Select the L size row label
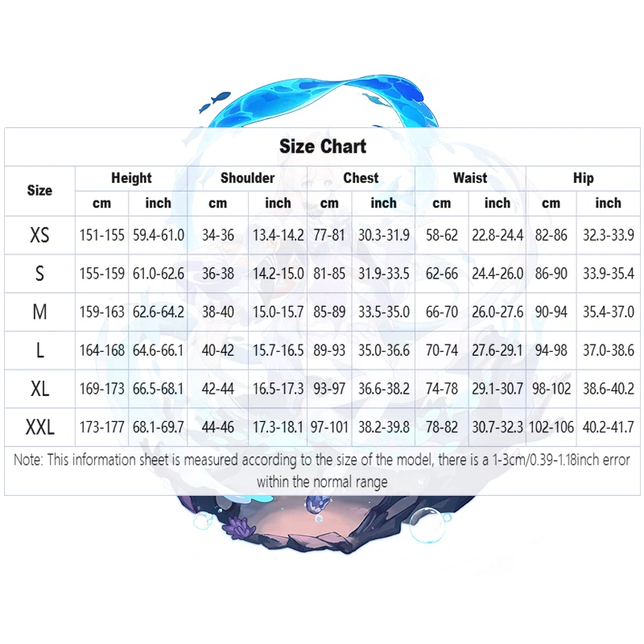The width and height of the screenshot is (644, 644). (x=39, y=350)
